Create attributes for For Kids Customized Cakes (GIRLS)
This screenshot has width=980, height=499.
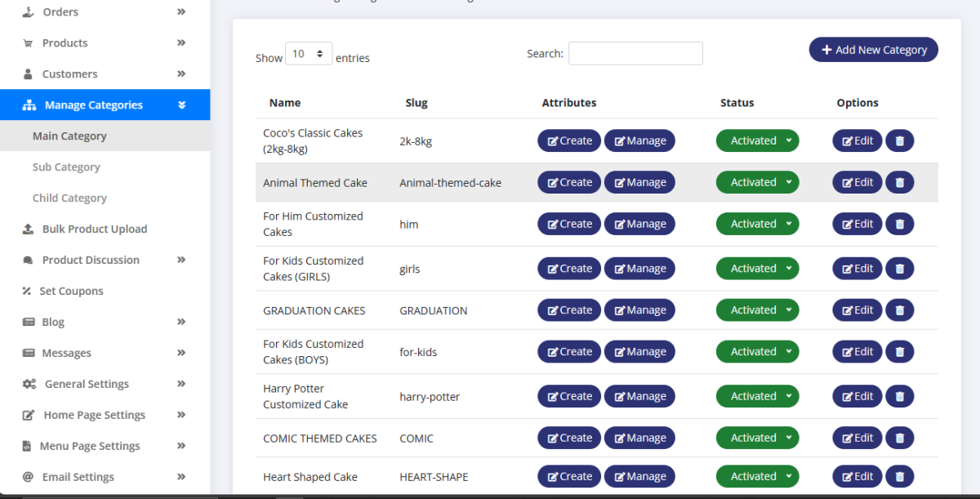click(x=569, y=269)
